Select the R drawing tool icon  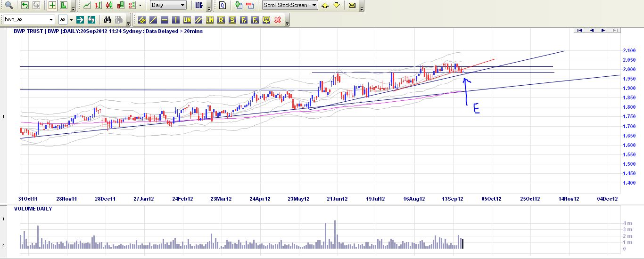click(x=221, y=20)
